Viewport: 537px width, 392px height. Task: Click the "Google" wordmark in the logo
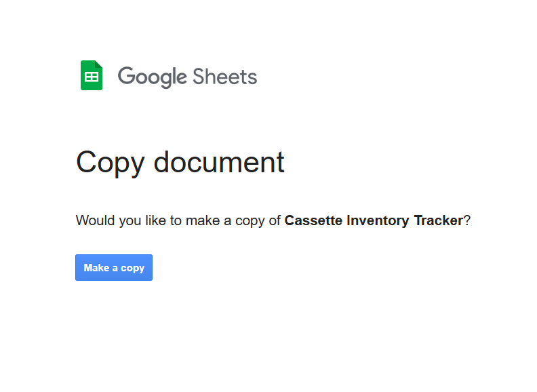click(x=152, y=77)
